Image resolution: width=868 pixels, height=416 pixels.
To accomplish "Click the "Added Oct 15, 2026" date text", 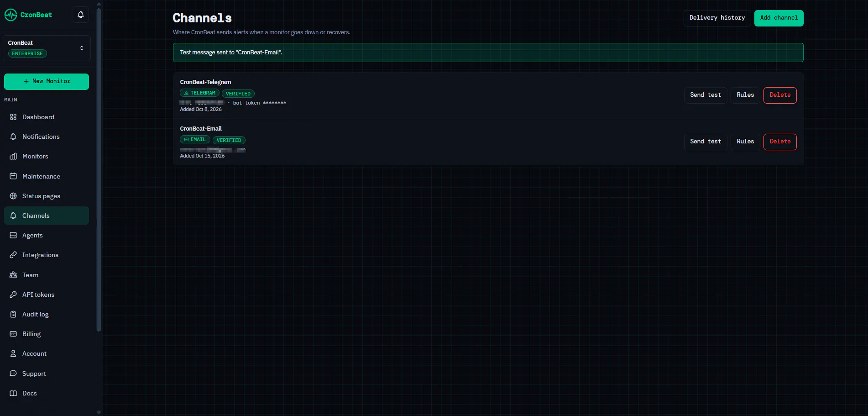I will (x=202, y=156).
